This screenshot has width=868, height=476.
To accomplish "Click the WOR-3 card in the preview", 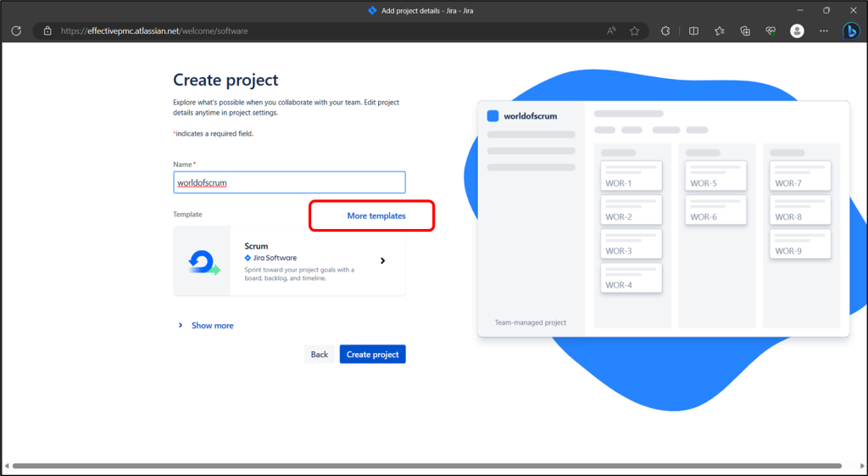I will pyautogui.click(x=631, y=244).
